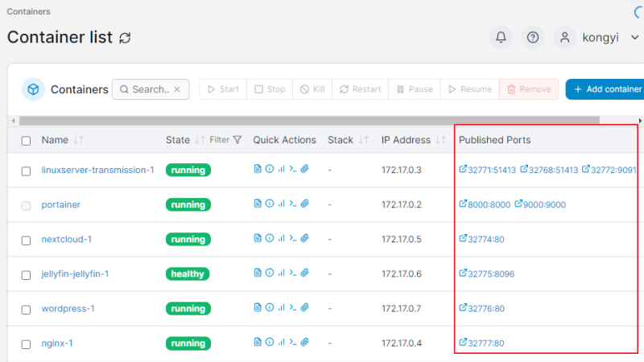View logs for portainer container

click(x=258, y=204)
